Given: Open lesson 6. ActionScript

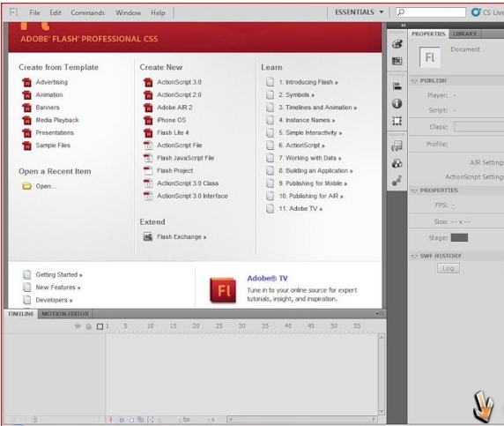Looking at the screenshot, I should click(x=301, y=146).
